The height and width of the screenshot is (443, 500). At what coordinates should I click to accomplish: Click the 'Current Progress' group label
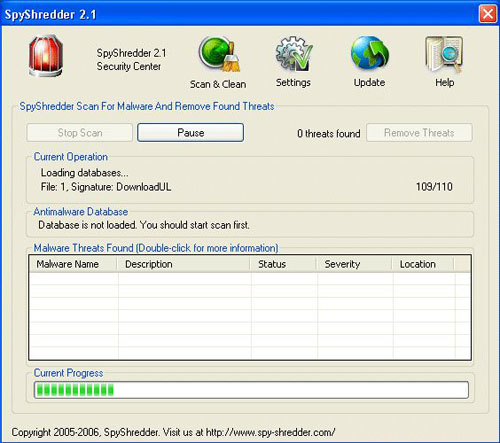pyautogui.click(x=68, y=373)
